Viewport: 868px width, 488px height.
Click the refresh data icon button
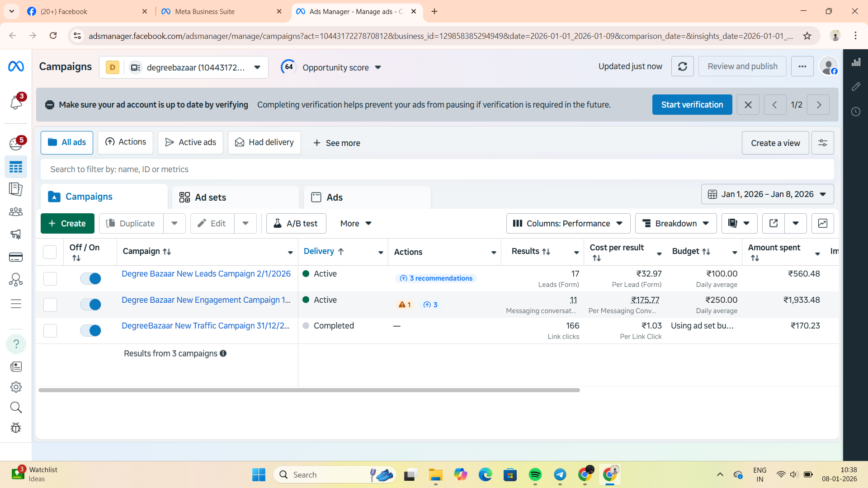coord(682,67)
